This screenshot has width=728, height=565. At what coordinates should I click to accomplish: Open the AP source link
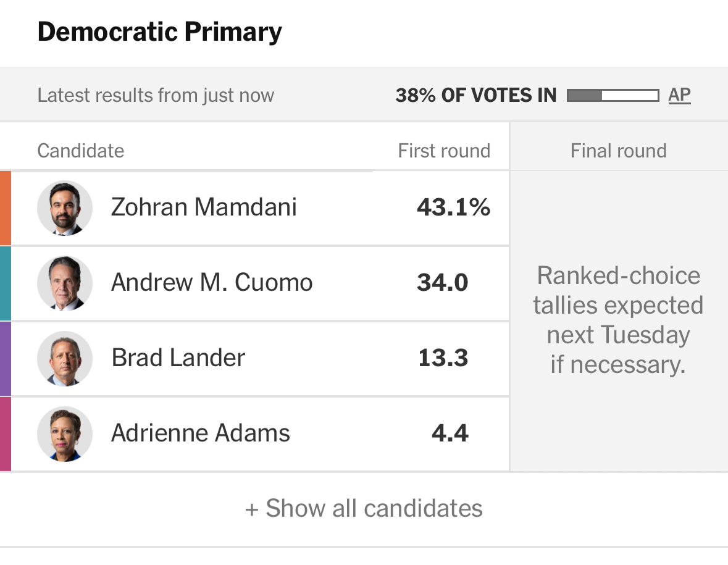click(679, 95)
